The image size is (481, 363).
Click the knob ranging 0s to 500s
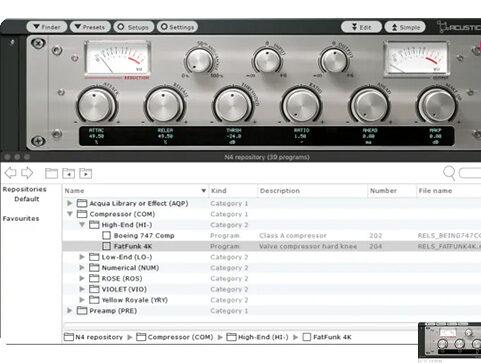199,61
